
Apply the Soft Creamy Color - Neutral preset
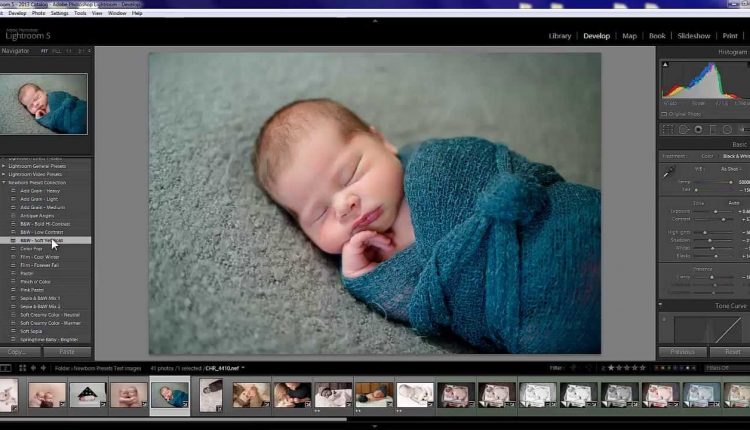(50, 315)
